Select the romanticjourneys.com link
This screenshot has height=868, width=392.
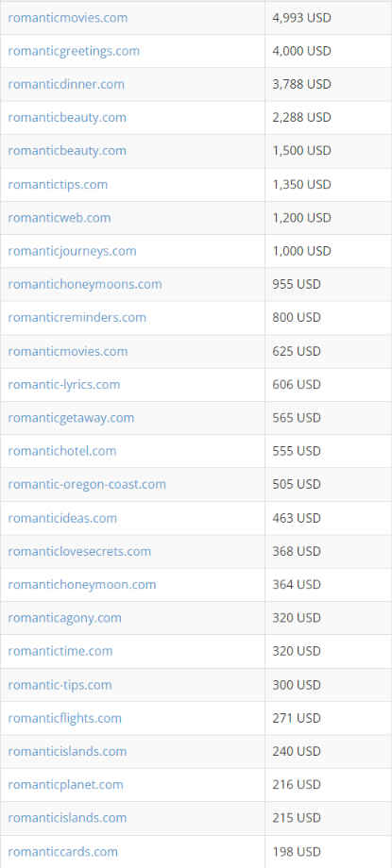72,251
